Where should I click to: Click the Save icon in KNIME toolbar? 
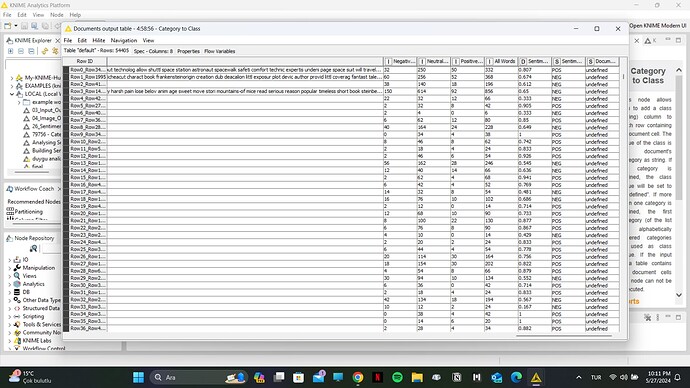click(24, 26)
